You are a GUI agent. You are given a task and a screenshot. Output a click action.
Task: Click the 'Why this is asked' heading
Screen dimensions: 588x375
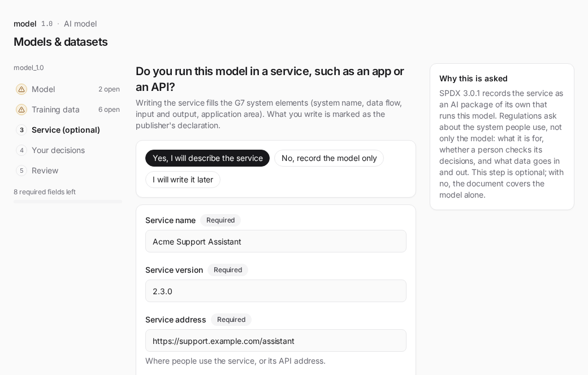[473, 79]
